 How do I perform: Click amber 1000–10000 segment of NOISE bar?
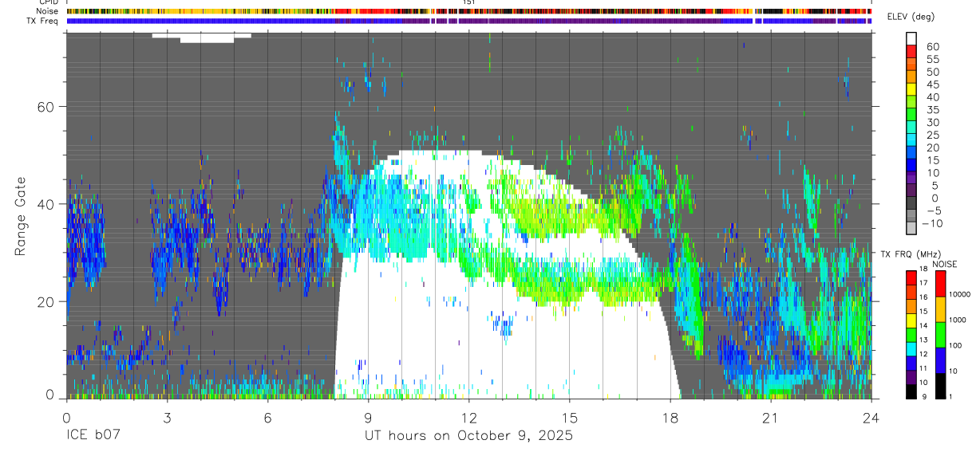click(x=940, y=309)
